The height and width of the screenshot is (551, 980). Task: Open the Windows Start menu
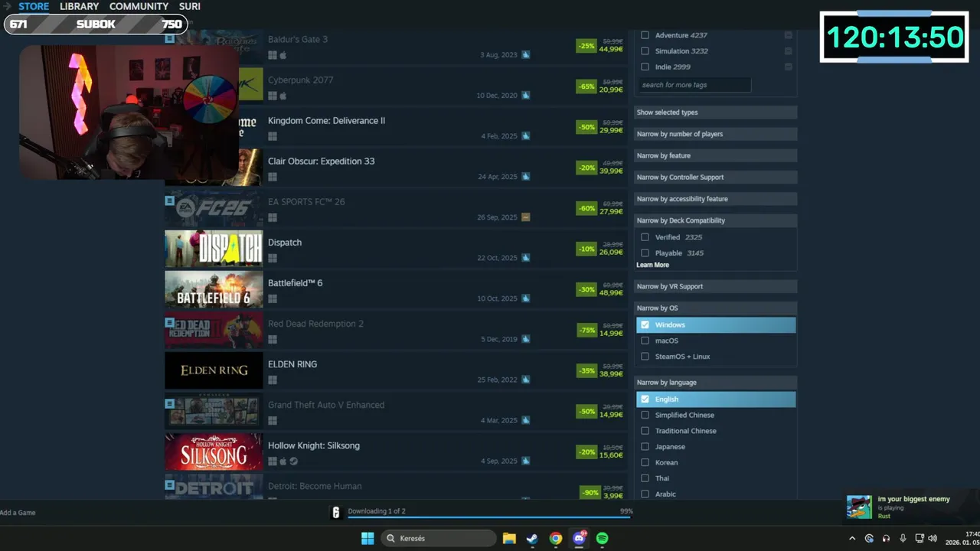tap(367, 539)
